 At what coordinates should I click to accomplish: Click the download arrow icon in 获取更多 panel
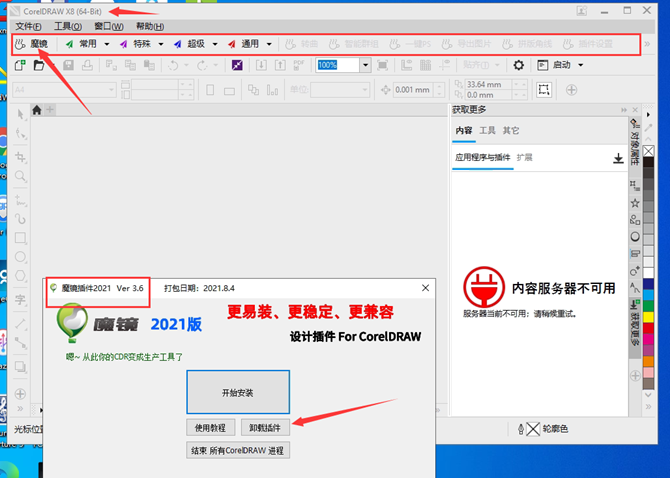[618, 158]
